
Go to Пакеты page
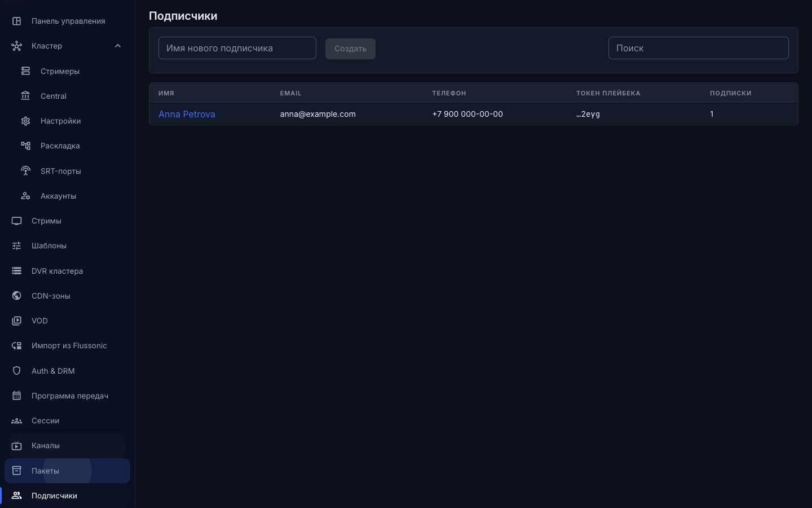point(67,471)
